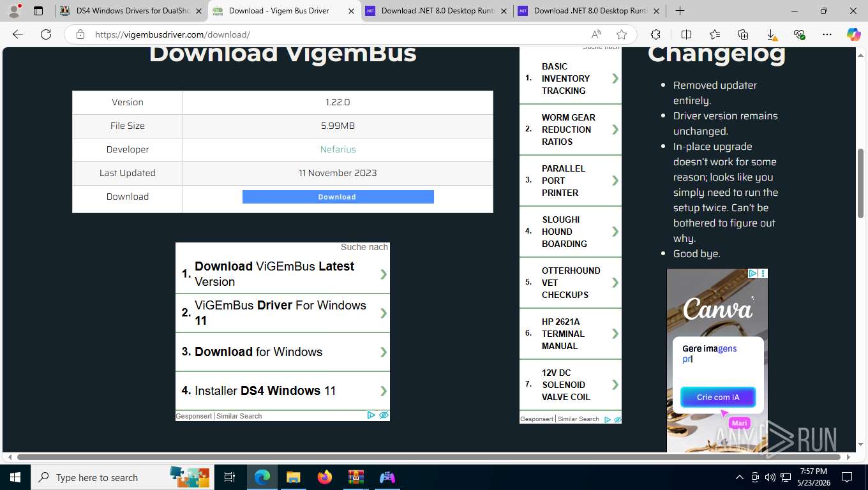Open Browser essentials heart icon
868x490 pixels.
click(799, 34)
